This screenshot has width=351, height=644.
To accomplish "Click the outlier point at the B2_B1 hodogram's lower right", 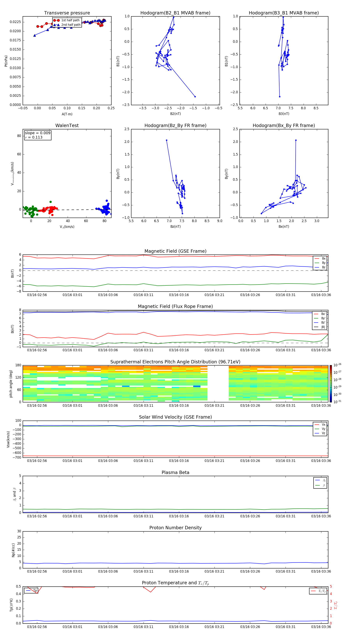I will [x=195, y=97].
